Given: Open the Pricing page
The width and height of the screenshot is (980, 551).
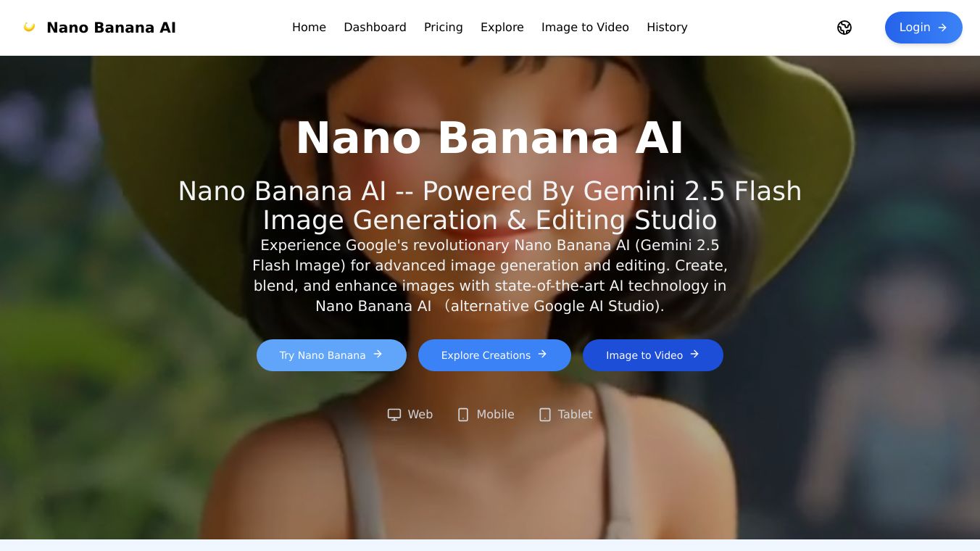Looking at the screenshot, I should click(444, 28).
